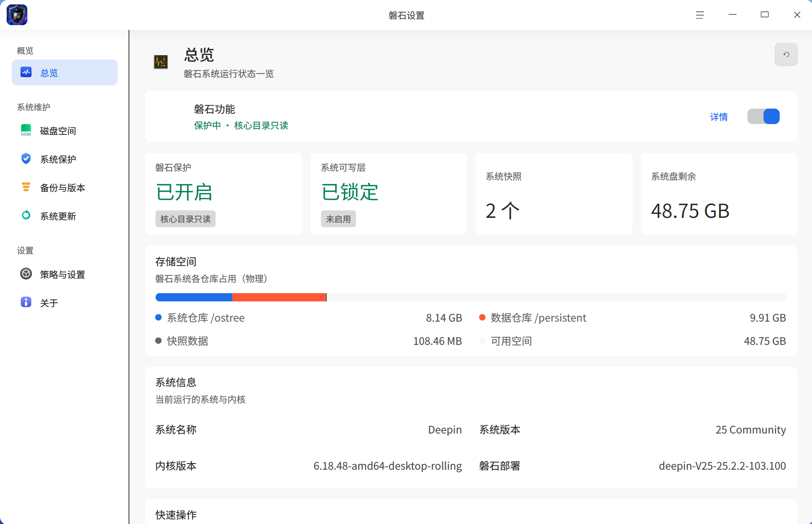Click the Deepin system name value

click(x=445, y=429)
